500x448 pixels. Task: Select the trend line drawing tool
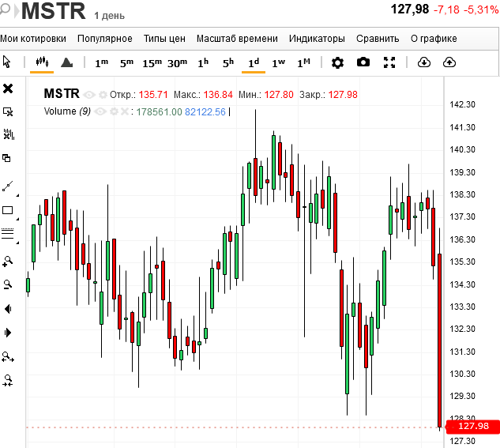click(x=8, y=186)
